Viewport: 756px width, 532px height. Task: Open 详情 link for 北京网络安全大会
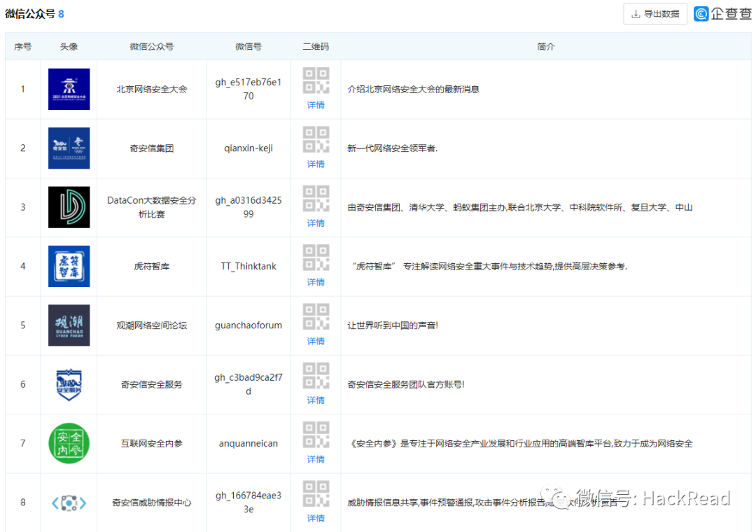(316, 105)
